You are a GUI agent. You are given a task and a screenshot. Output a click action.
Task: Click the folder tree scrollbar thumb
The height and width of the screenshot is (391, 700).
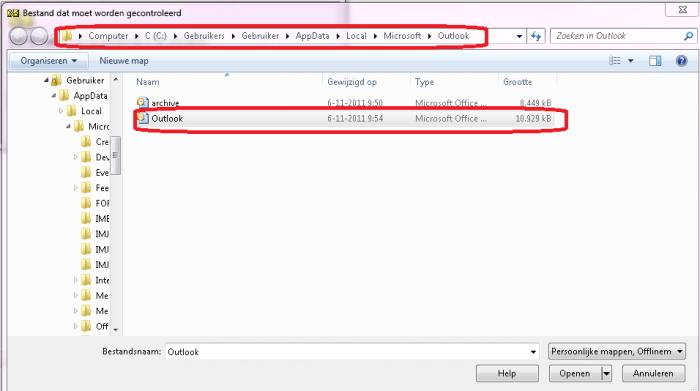[116, 155]
